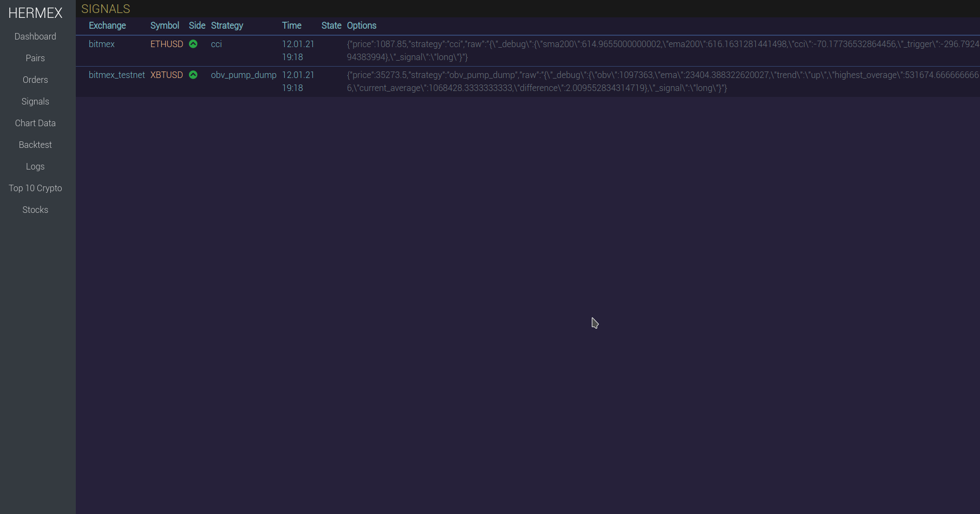This screenshot has width=980, height=514.
Task: Click the cci strategy cell
Action: pos(217,44)
